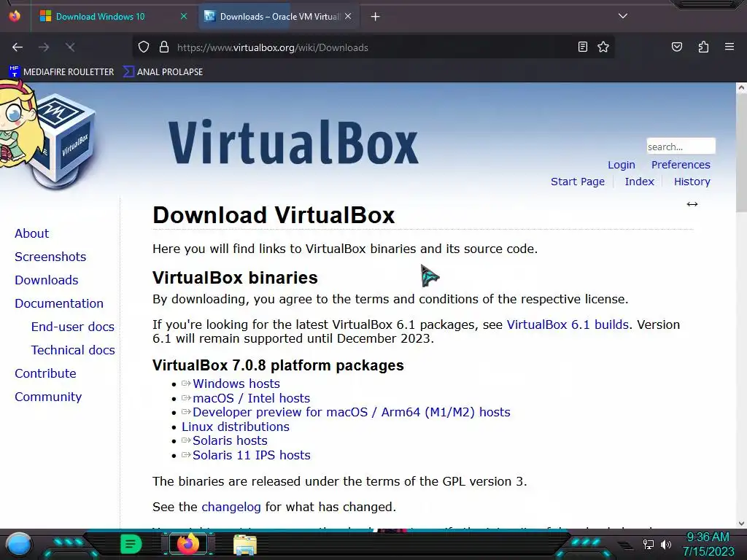Close the Download Windows 10 tab

click(x=183, y=16)
